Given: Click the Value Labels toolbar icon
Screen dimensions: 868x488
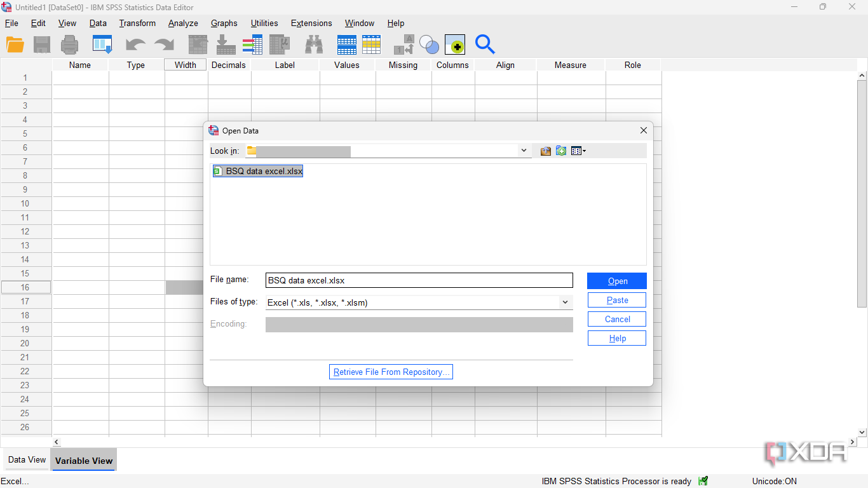Looking at the screenshot, I should (x=404, y=44).
